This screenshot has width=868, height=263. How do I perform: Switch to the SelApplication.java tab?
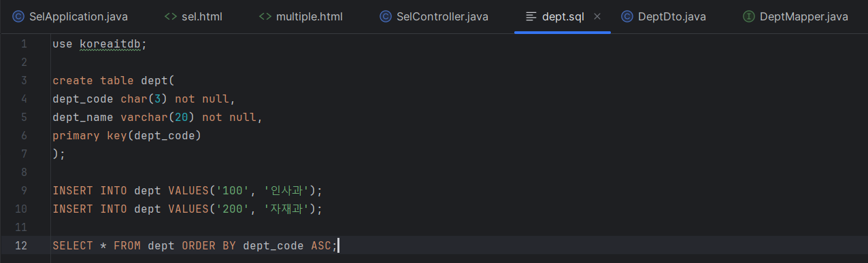click(x=70, y=16)
